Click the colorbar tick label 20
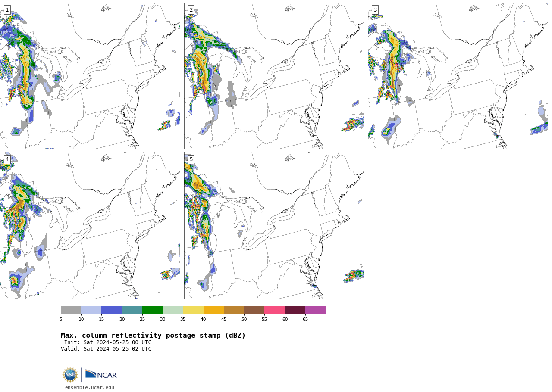The image size is (552, 392). [122, 319]
